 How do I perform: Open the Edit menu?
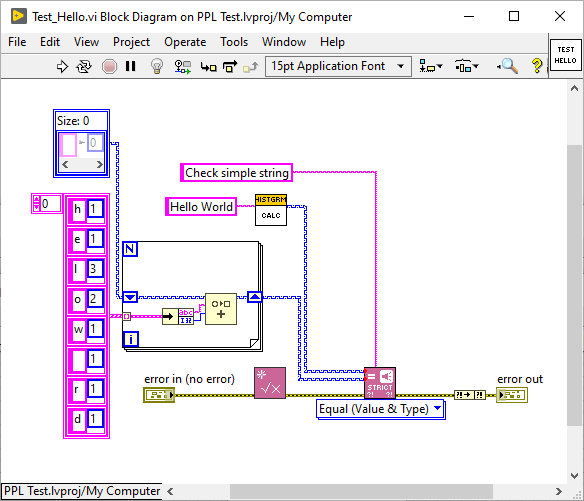click(x=50, y=42)
